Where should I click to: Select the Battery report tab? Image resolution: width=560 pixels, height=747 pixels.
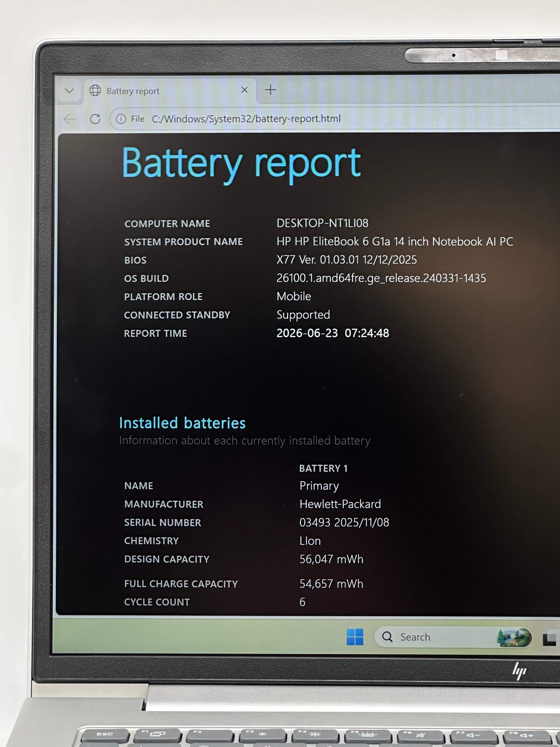click(170, 91)
